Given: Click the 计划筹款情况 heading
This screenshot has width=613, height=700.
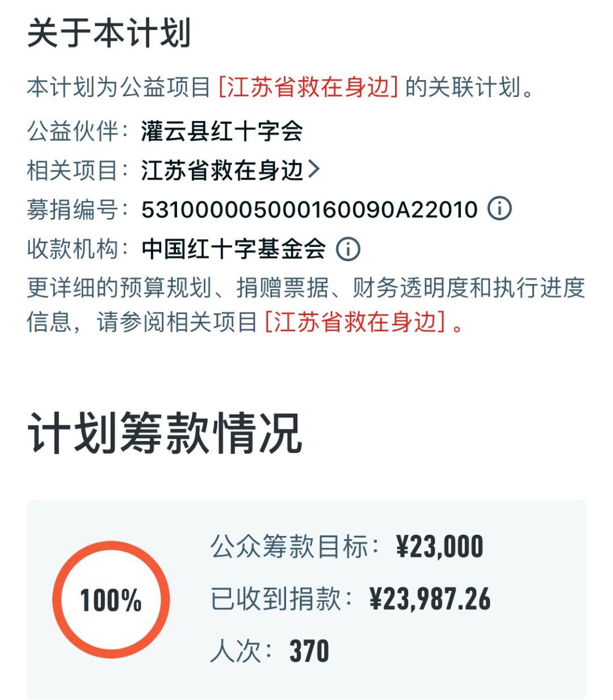Looking at the screenshot, I should pos(165,434).
